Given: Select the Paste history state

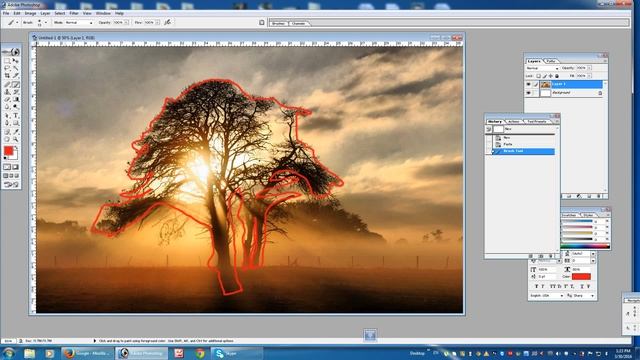Looking at the screenshot, I should pyautogui.click(x=523, y=144).
